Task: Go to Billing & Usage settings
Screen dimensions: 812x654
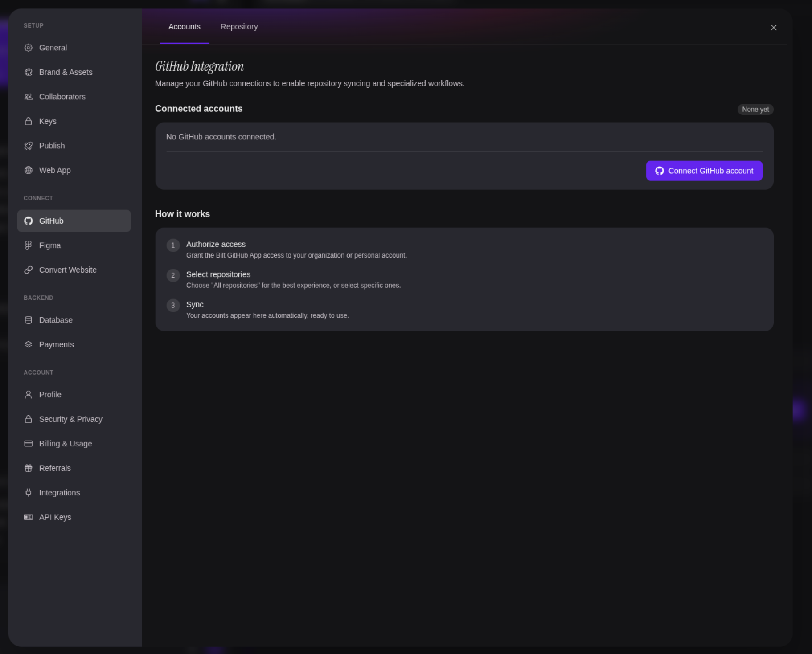Action: point(74,444)
